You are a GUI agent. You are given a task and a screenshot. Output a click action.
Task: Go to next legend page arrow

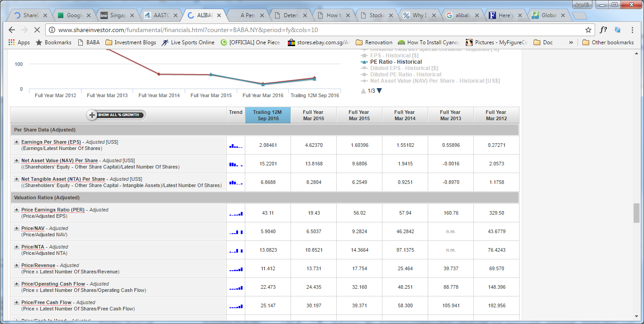pos(380,91)
